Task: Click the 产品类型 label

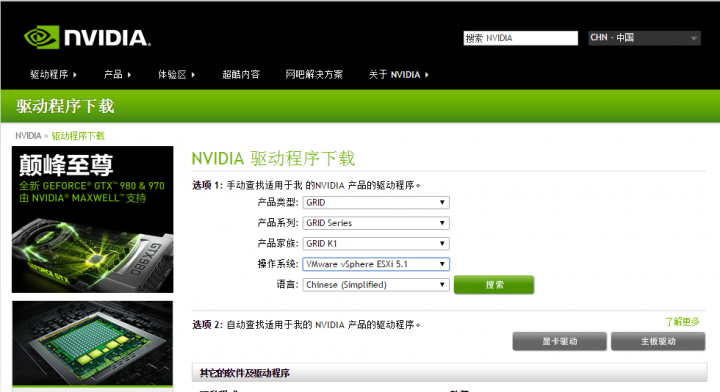Action: tap(278, 202)
